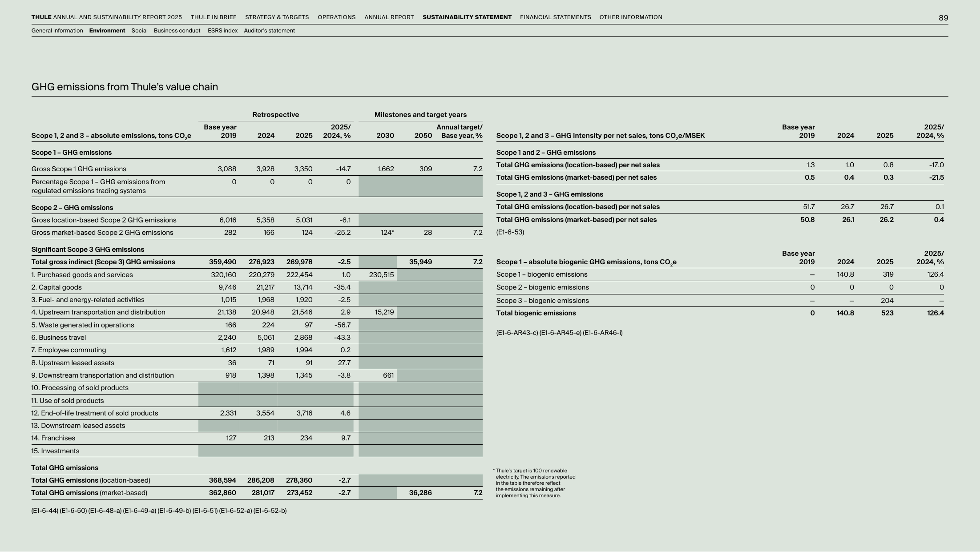This screenshot has width=980, height=552.
Task: Select the 523 total biogenic emissions value
Action: pyautogui.click(x=887, y=313)
